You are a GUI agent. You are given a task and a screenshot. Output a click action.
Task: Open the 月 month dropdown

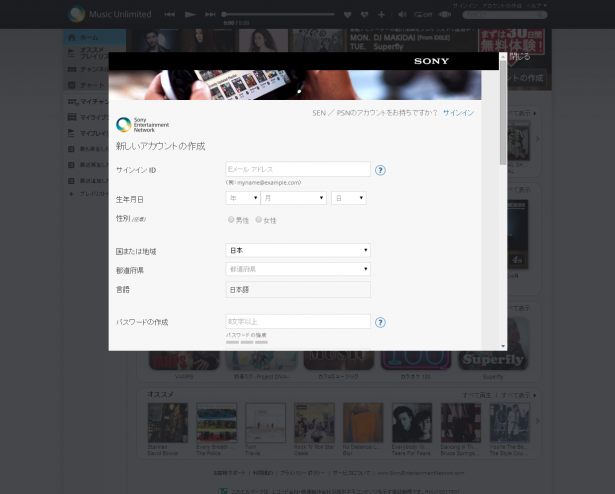pos(293,198)
